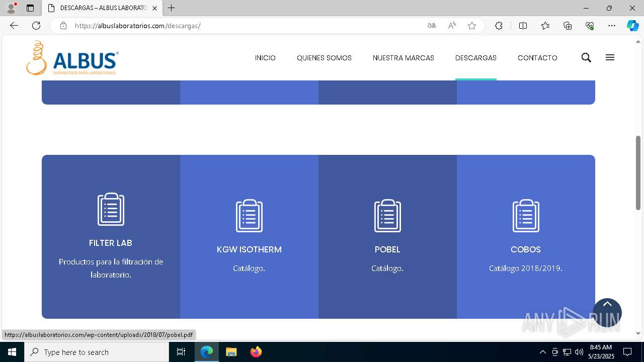Click the Microsoft Edge taskbar icon
The width and height of the screenshot is (644, 362).
click(x=207, y=352)
